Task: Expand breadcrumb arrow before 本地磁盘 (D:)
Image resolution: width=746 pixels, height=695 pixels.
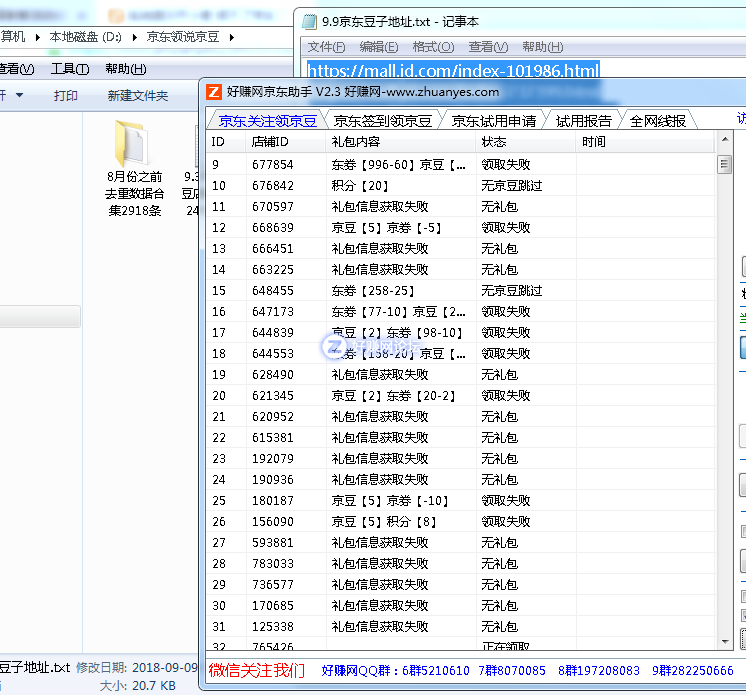Action: (x=38, y=37)
